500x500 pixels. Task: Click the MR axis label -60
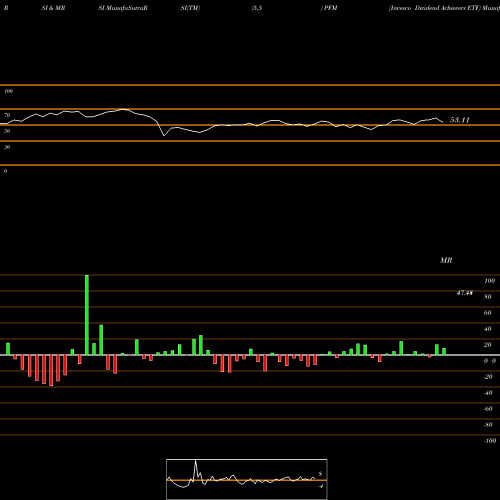pyautogui.click(x=488, y=409)
